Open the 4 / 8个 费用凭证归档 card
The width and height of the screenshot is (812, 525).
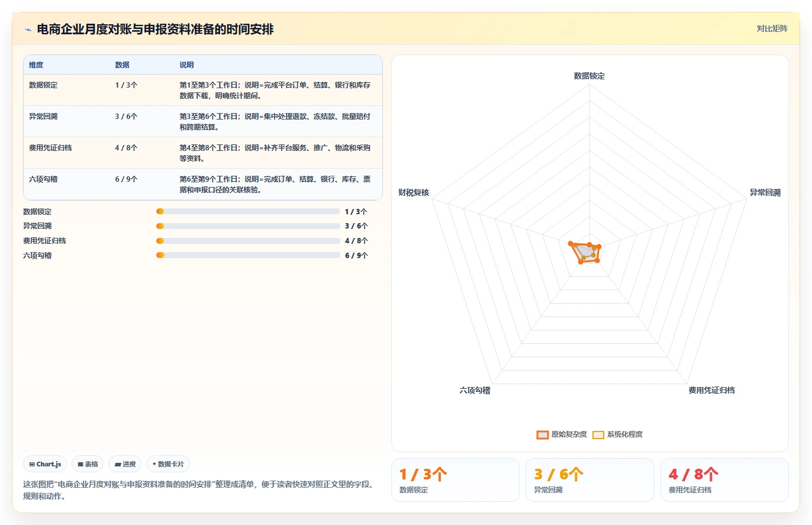click(x=724, y=480)
